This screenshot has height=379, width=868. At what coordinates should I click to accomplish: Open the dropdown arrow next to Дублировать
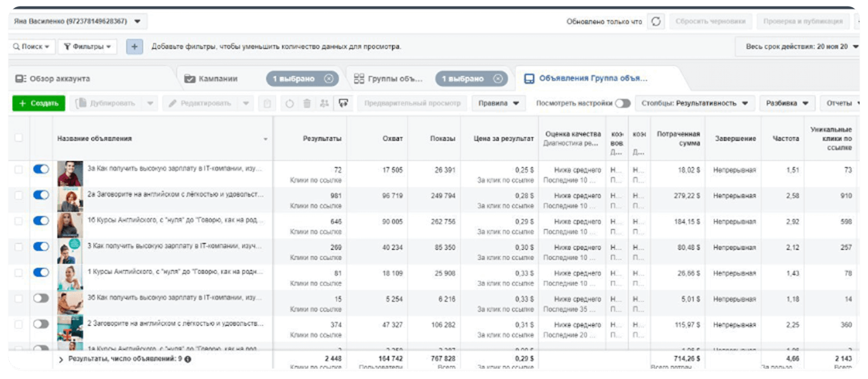click(150, 103)
